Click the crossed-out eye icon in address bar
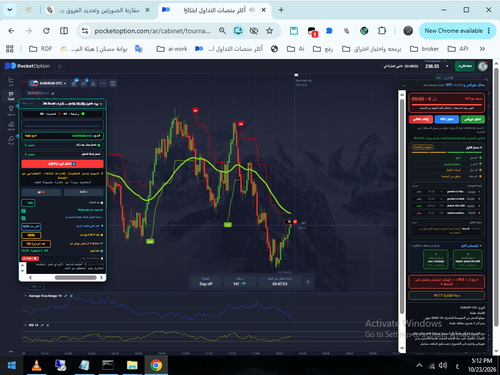Screen dimensions: 500x375 [x=254, y=31]
